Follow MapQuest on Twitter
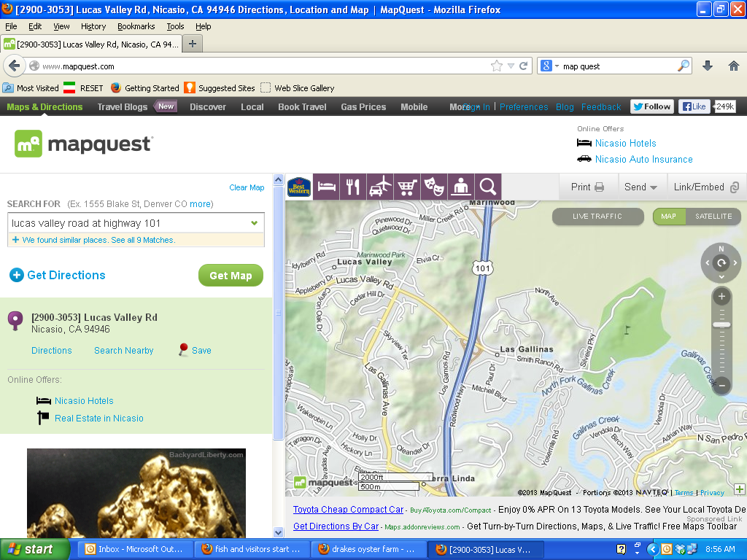The height and width of the screenshot is (560, 747). [651, 106]
